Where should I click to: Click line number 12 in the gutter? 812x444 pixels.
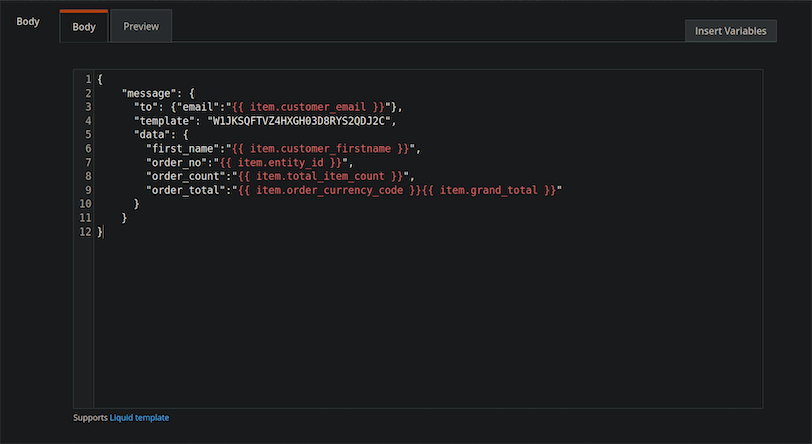pyautogui.click(x=85, y=232)
